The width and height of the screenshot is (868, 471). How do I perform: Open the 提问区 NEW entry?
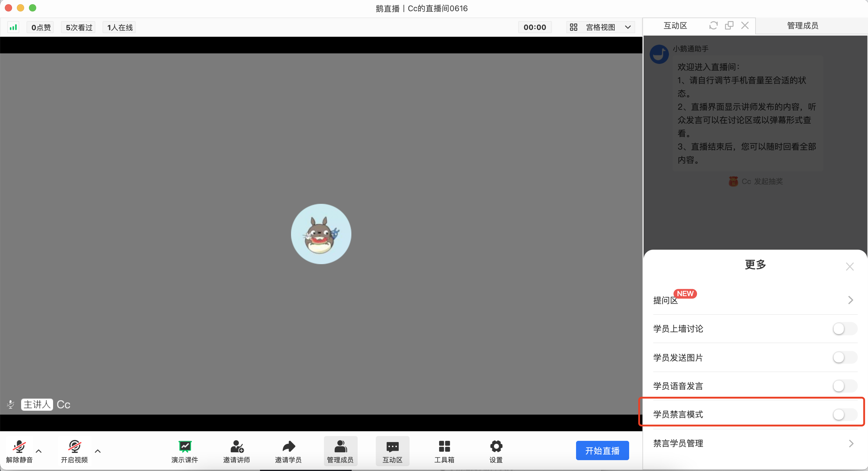755,300
